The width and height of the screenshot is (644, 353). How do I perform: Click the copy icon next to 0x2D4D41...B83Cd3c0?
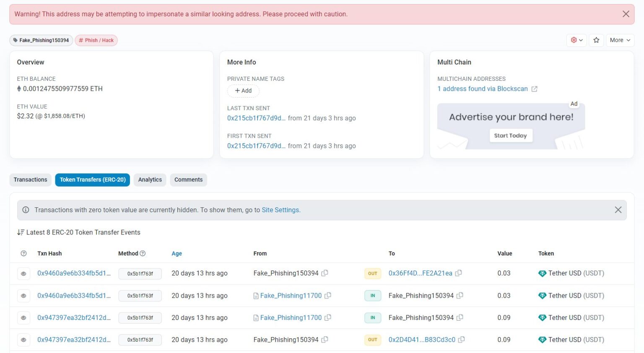coord(462,340)
